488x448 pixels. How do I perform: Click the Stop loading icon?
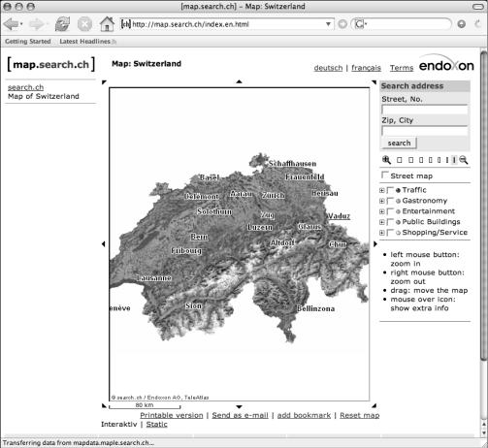(84, 24)
